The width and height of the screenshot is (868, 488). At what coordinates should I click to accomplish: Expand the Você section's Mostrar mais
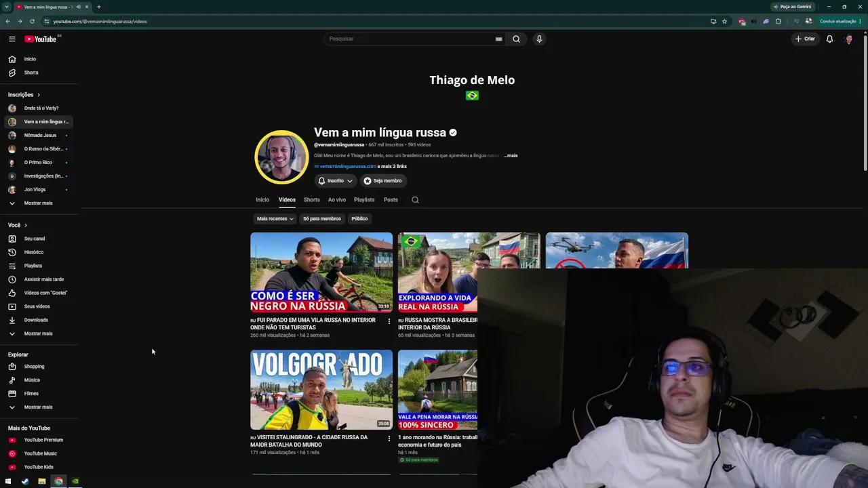tap(39, 333)
